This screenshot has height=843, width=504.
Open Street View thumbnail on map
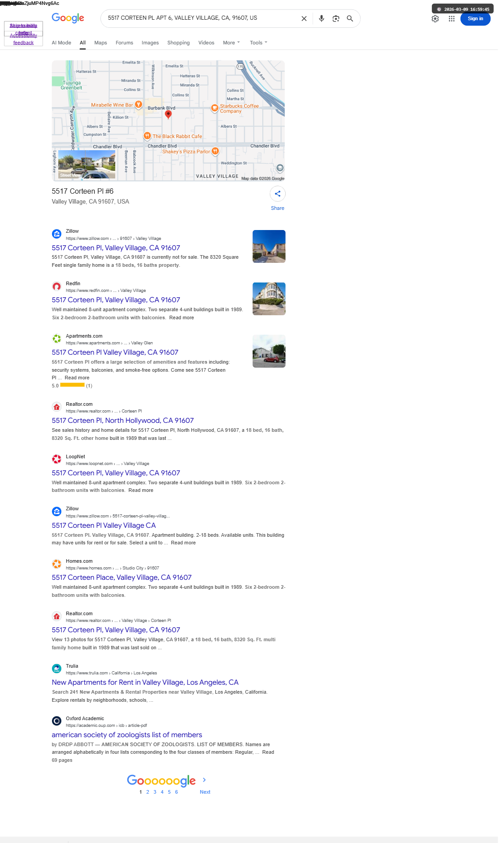pos(87,164)
